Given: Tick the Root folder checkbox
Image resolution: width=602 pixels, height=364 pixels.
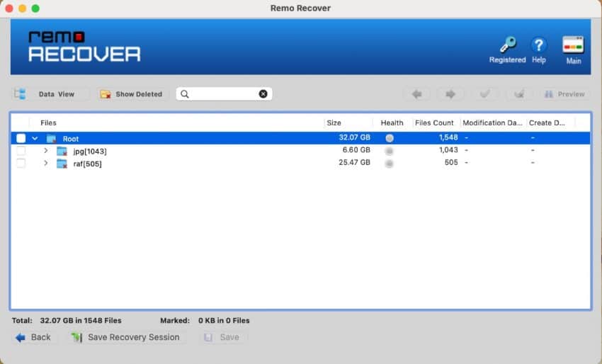Looking at the screenshot, I should tap(21, 139).
